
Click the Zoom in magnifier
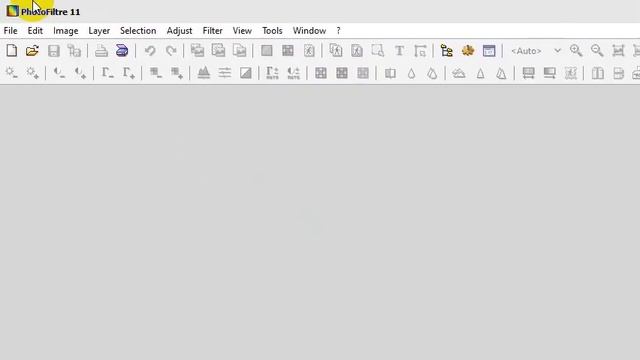click(576, 51)
